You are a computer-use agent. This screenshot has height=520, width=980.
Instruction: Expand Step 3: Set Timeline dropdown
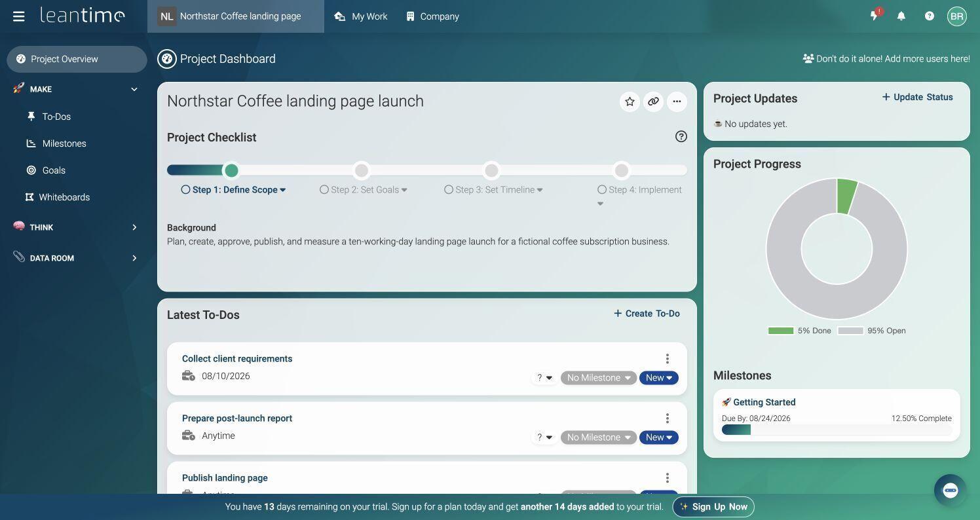540,190
